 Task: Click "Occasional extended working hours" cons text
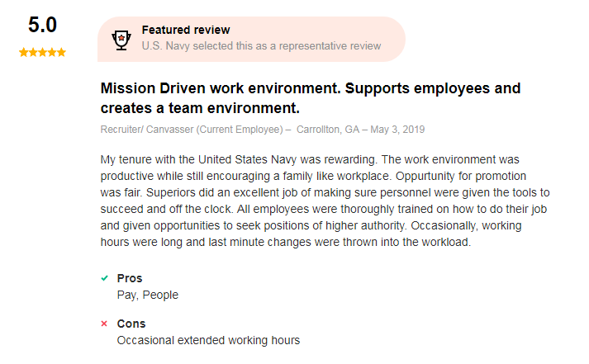208,340
